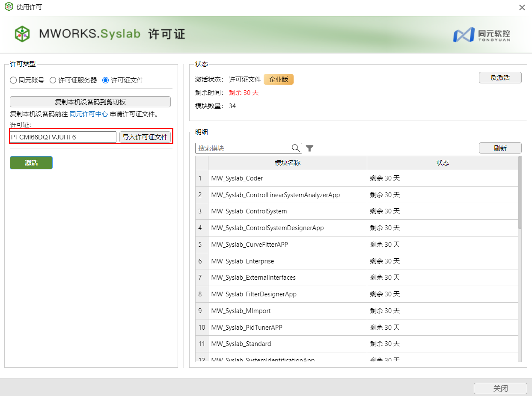The width and height of the screenshot is (532, 396).
Task: Focus the 搜索模块 search box
Action: (243, 148)
